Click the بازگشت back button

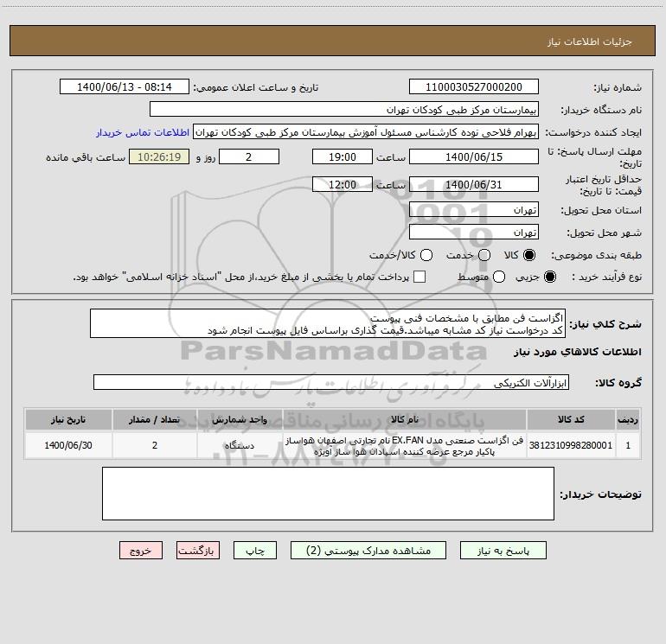pos(199,551)
